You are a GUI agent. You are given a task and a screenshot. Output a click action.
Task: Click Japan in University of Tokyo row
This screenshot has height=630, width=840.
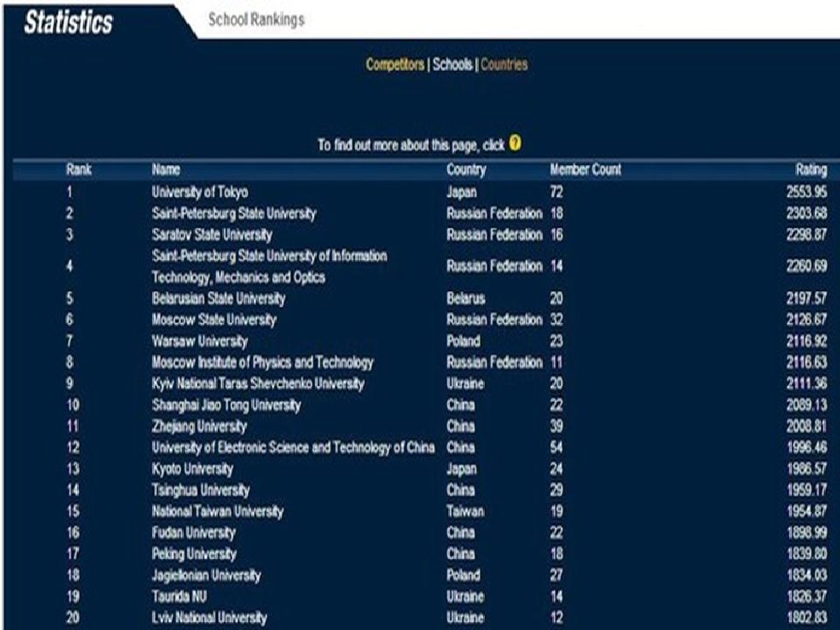click(461, 192)
